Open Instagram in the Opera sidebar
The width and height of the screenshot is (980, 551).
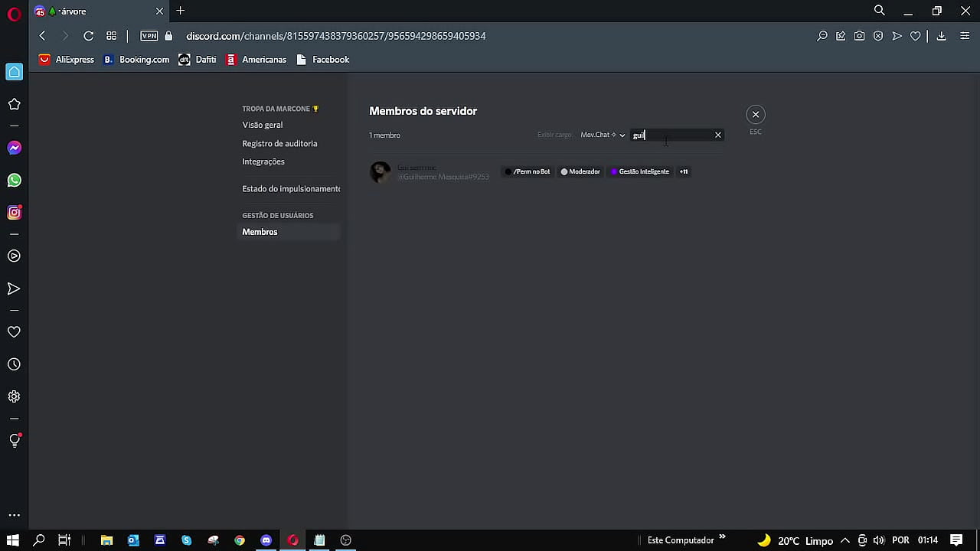click(14, 213)
